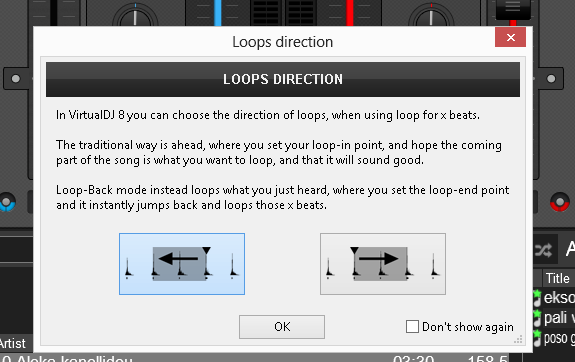Select the track starting with 'pali'
Image resolution: width=575 pixels, height=362 pixels.
tap(556, 318)
